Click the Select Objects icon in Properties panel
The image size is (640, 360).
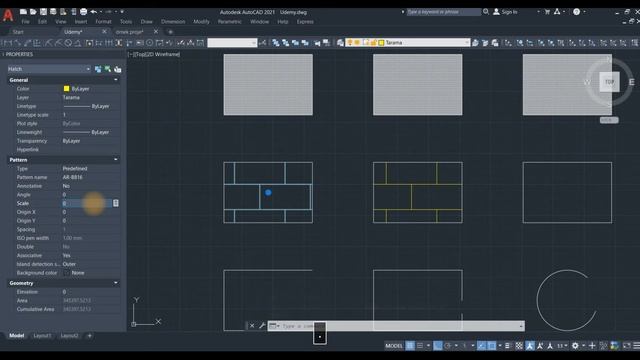(x=108, y=69)
